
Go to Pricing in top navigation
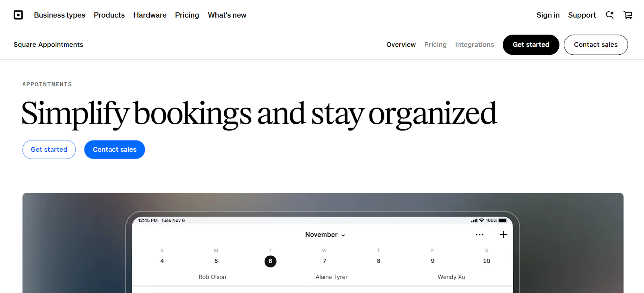pyautogui.click(x=187, y=15)
